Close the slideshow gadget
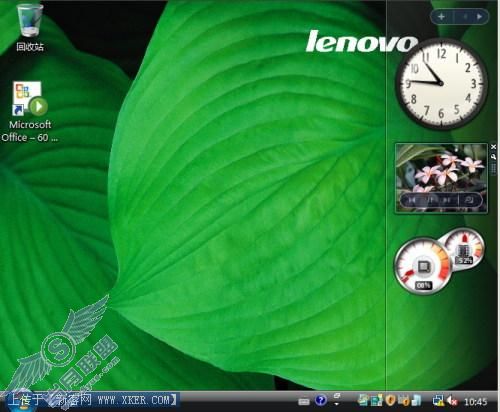The width and height of the screenshot is (500, 412). tap(494, 147)
